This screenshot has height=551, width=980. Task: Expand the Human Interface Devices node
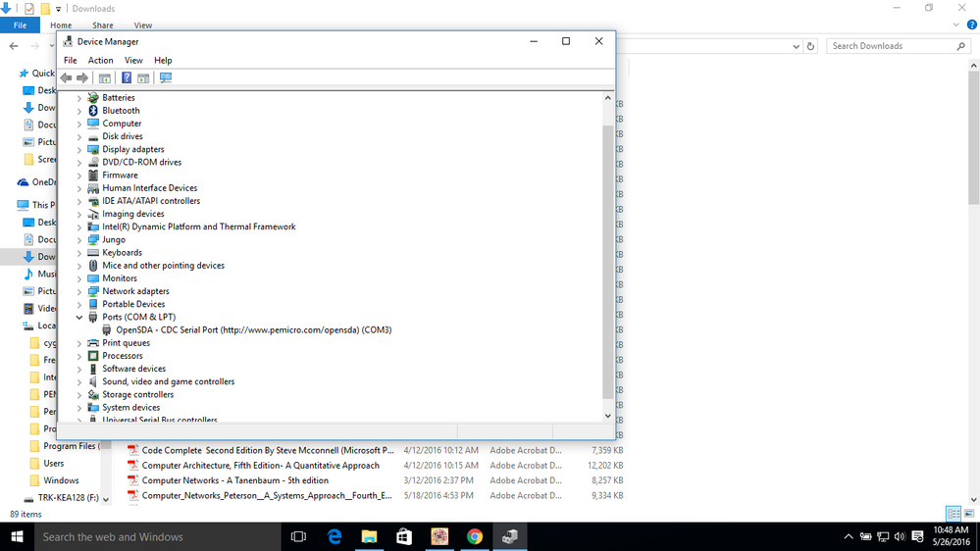(79, 188)
